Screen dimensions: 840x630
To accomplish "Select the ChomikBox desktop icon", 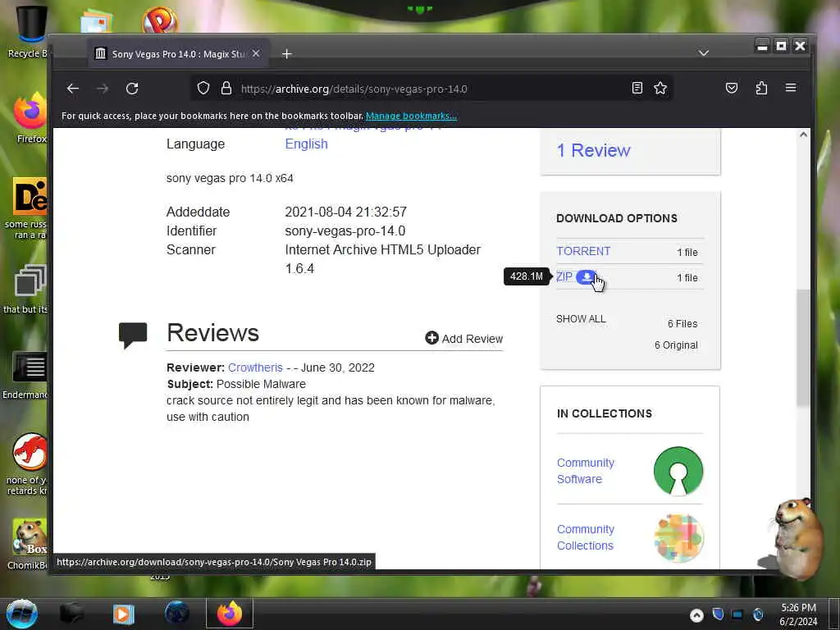I will pos(28,543).
